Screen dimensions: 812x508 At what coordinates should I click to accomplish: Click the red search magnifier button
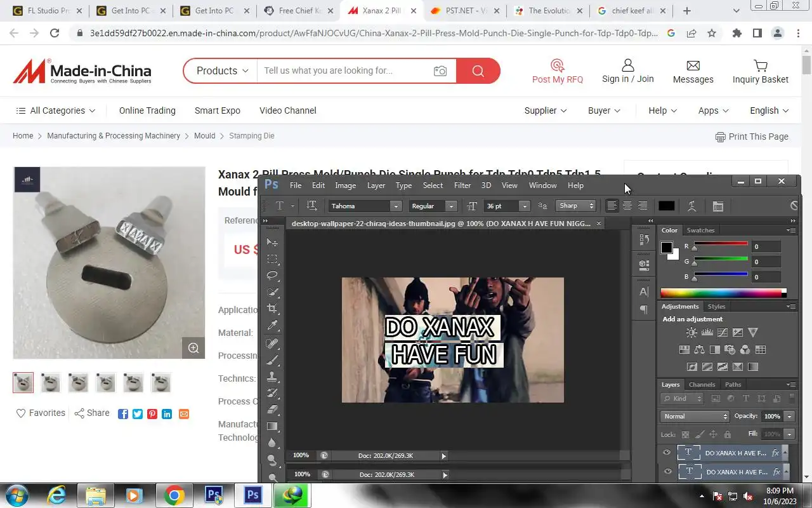[478, 70]
